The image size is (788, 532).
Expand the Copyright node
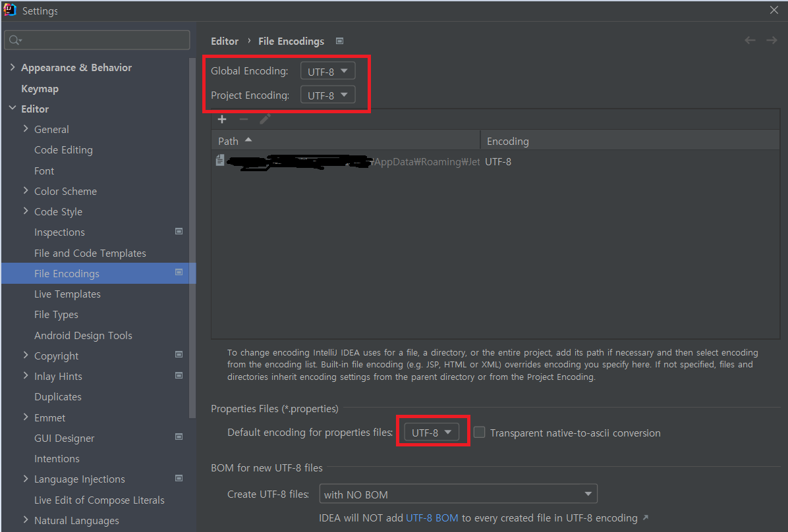point(26,355)
